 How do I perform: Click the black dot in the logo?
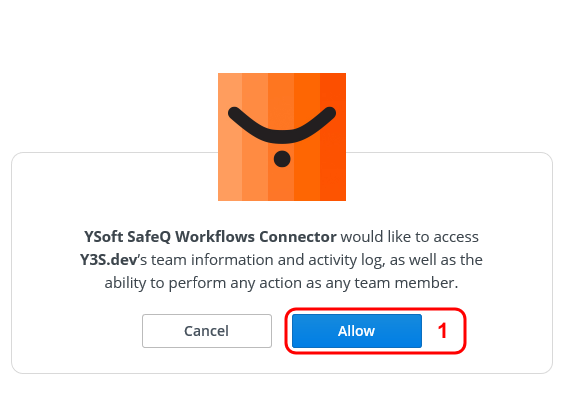pos(282,159)
